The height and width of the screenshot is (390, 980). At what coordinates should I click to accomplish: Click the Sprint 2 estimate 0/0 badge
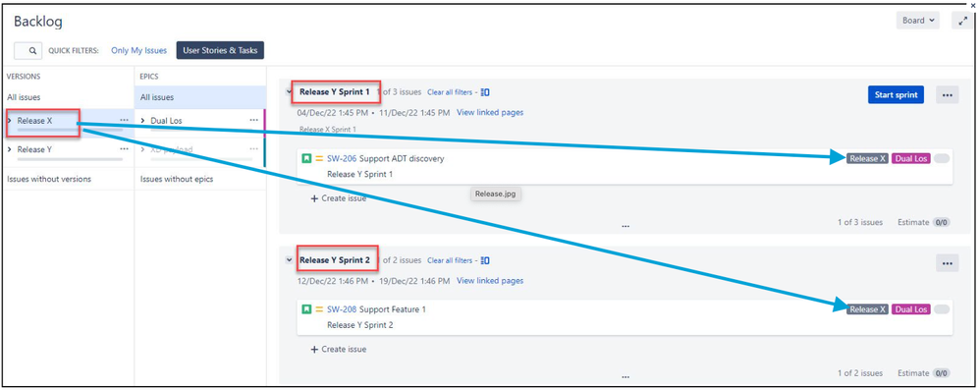coord(942,373)
